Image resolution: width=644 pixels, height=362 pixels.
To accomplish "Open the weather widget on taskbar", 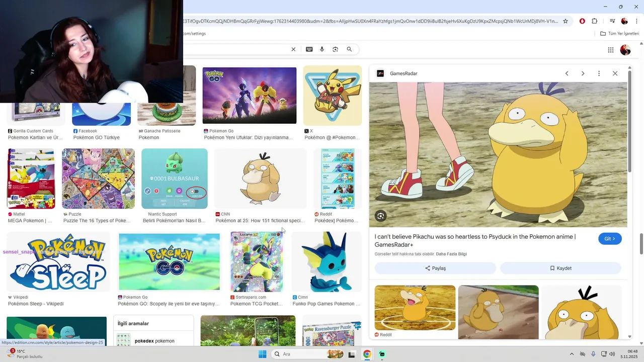I will (24, 354).
